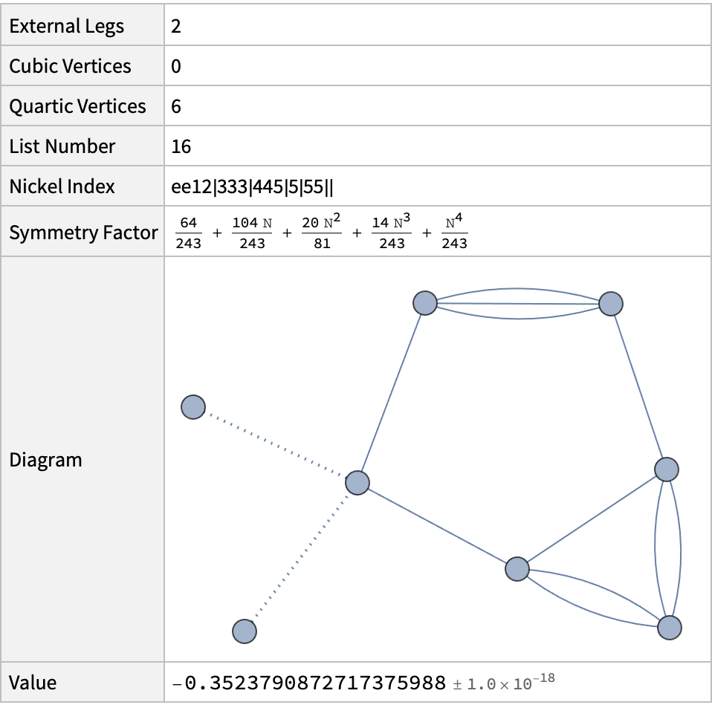This screenshot has height=728, width=712.
Task: Click the "Diagram" row label
Action: (x=45, y=460)
